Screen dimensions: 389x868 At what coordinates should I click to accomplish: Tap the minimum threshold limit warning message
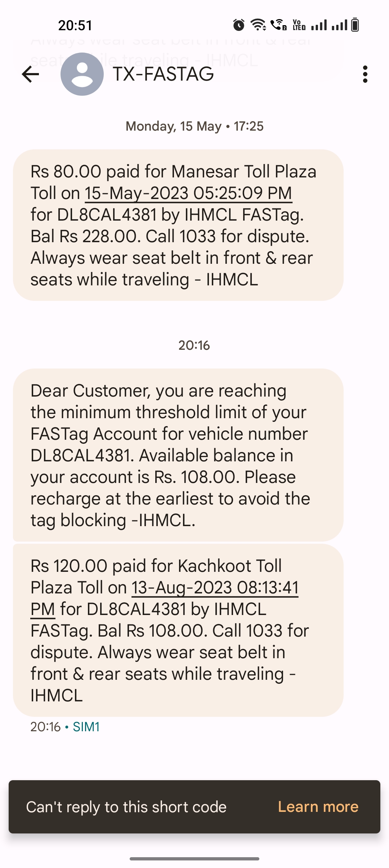pos(178,455)
